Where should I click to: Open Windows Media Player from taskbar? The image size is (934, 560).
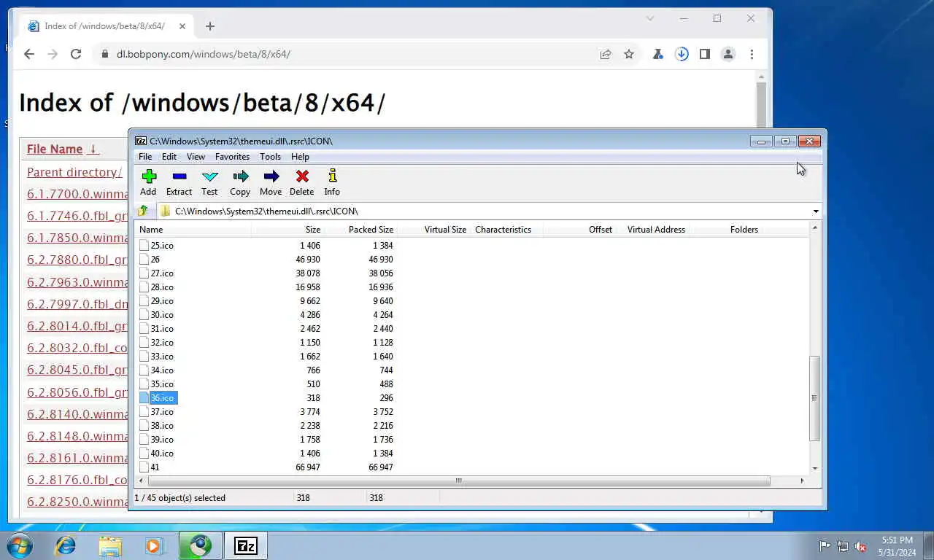154,545
